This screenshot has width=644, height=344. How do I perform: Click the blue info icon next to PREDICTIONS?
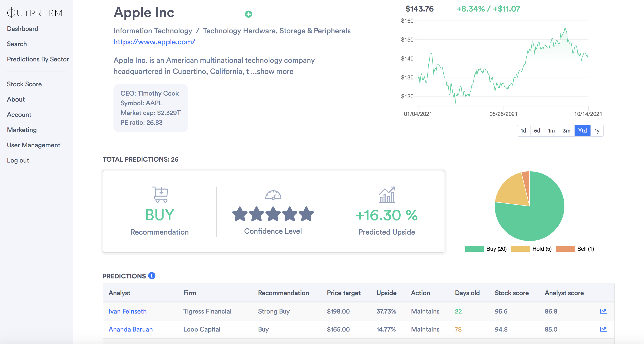[152, 275]
